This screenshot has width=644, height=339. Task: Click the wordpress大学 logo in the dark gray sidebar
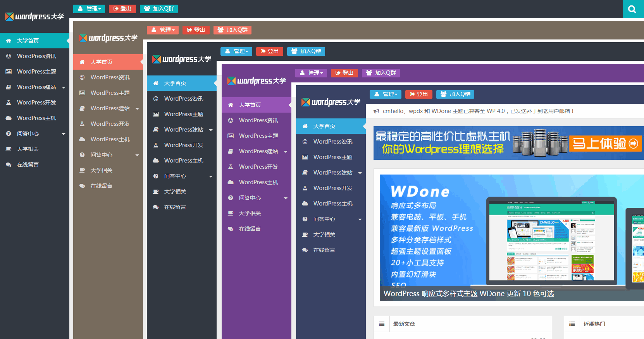point(34,17)
